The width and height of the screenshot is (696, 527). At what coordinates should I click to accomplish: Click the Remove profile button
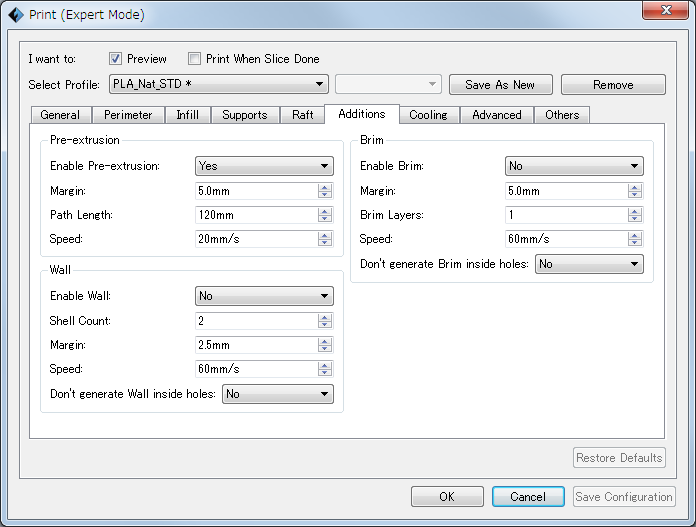click(x=613, y=84)
